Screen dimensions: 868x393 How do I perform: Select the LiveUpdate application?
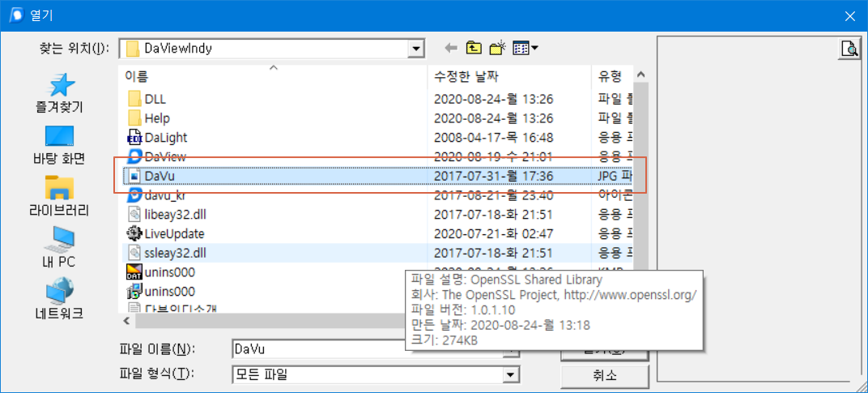(165, 233)
